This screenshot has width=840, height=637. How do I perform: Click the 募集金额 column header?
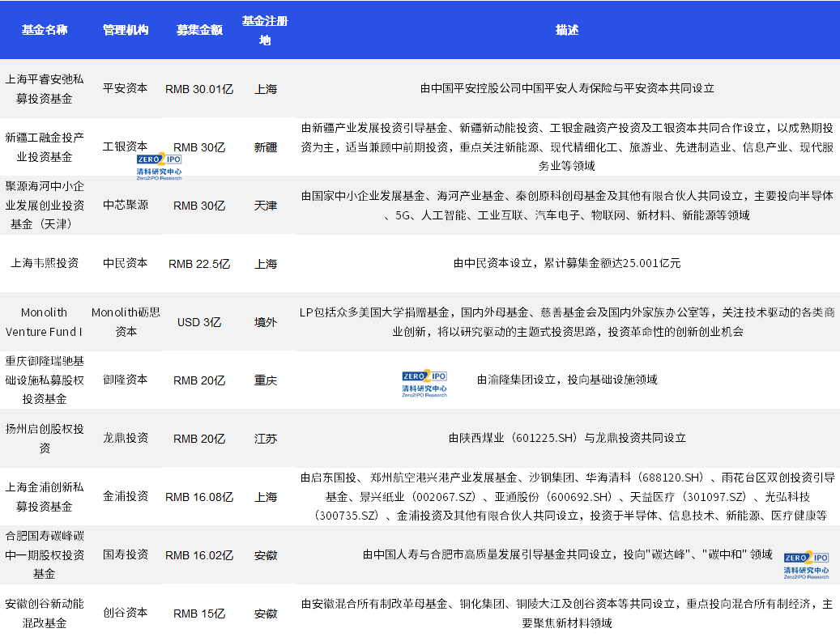pyautogui.click(x=199, y=30)
